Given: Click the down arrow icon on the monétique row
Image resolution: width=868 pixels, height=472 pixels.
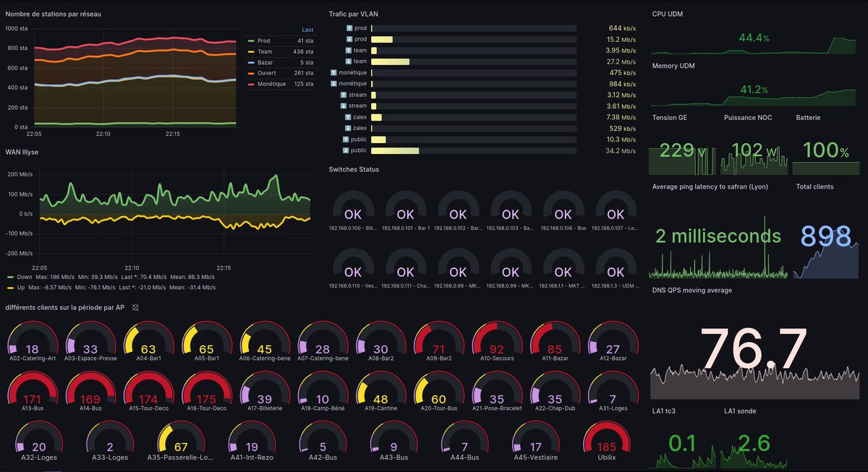Looking at the screenshot, I should tap(333, 84).
